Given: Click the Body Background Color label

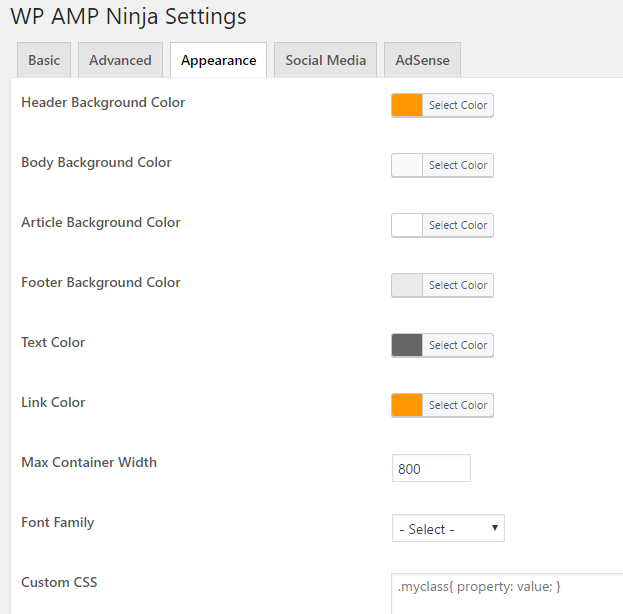Looking at the screenshot, I should coord(96,163).
